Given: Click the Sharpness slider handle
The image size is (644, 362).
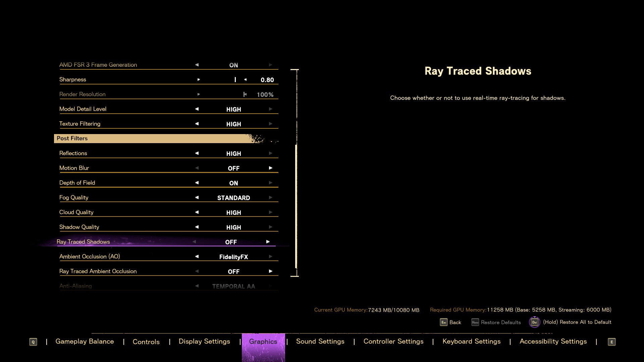Looking at the screenshot, I should tap(235, 80).
